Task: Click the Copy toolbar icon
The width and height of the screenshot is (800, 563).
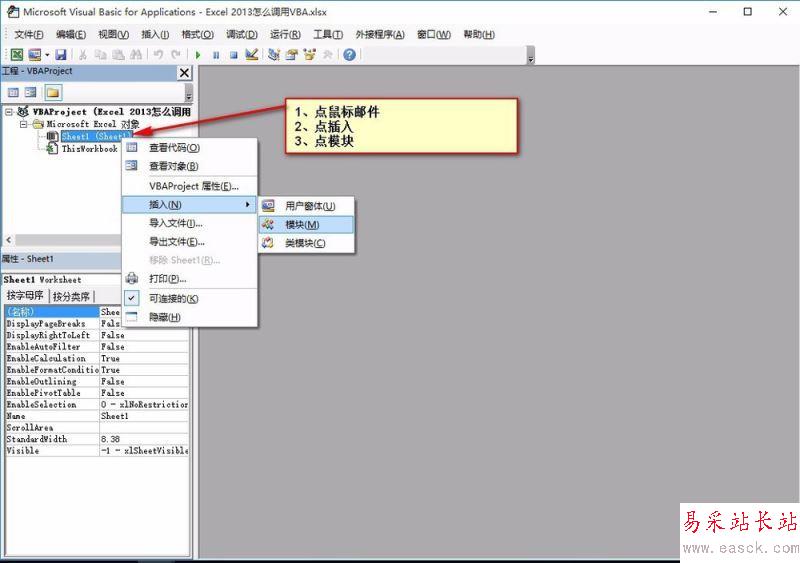Action: click(101, 55)
